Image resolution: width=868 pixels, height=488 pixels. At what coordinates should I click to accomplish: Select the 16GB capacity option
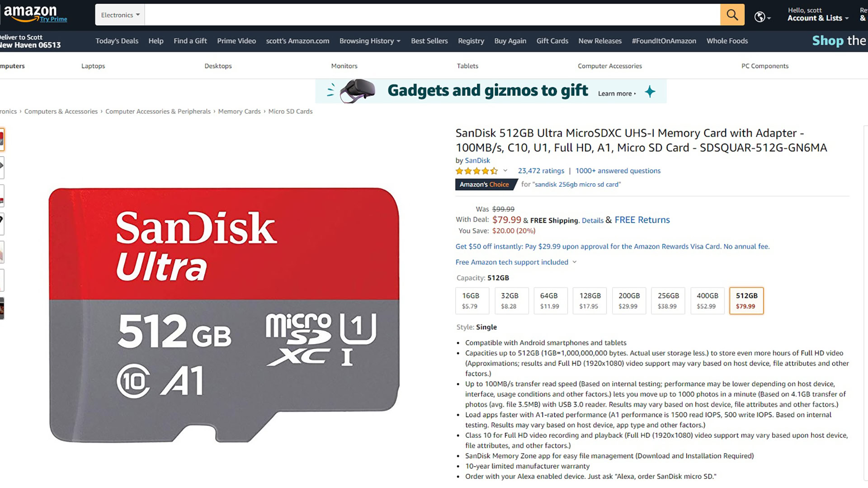coord(472,301)
